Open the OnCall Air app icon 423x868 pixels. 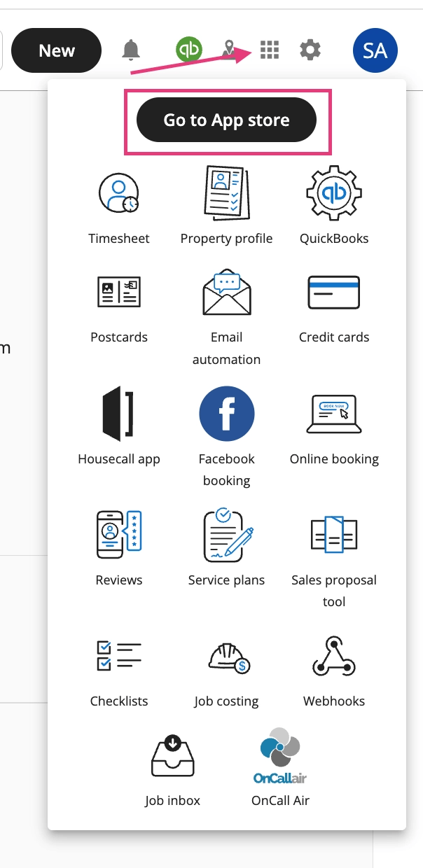pos(280,755)
